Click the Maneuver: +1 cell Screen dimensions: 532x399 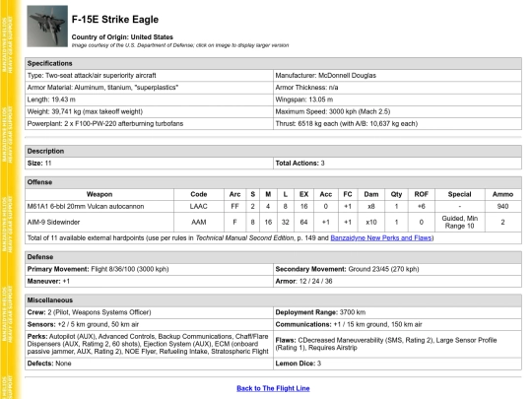(x=150, y=281)
